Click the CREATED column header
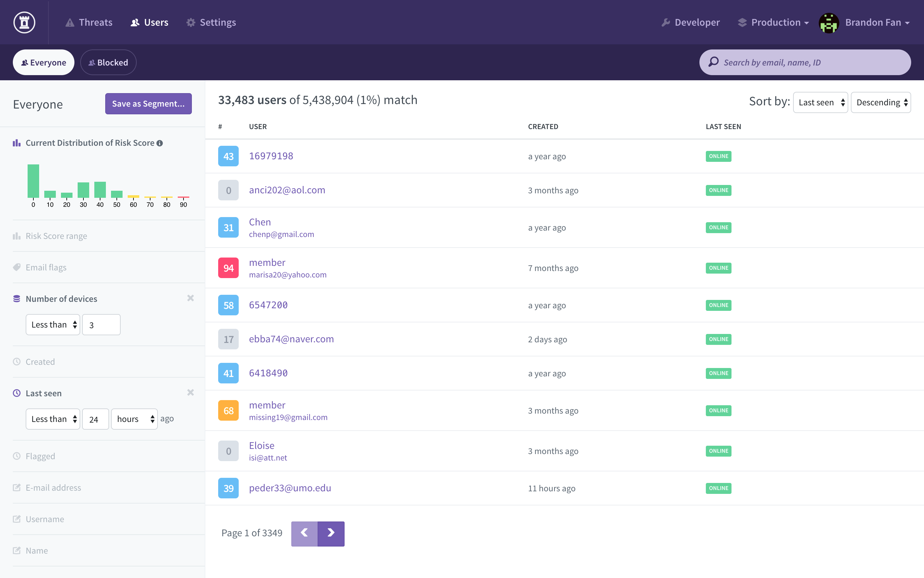This screenshot has height=578, width=924. 543,127
